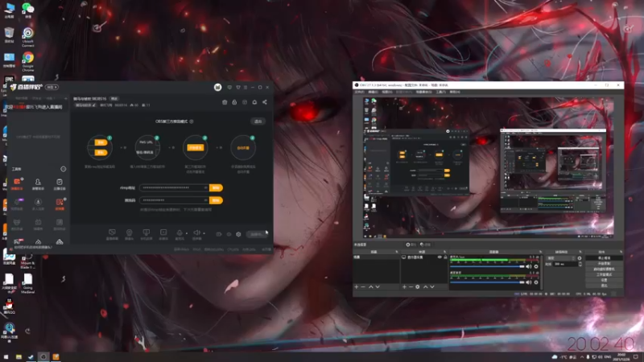Move source down in OBS sources footer
The height and width of the screenshot is (362, 644).
point(432,287)
